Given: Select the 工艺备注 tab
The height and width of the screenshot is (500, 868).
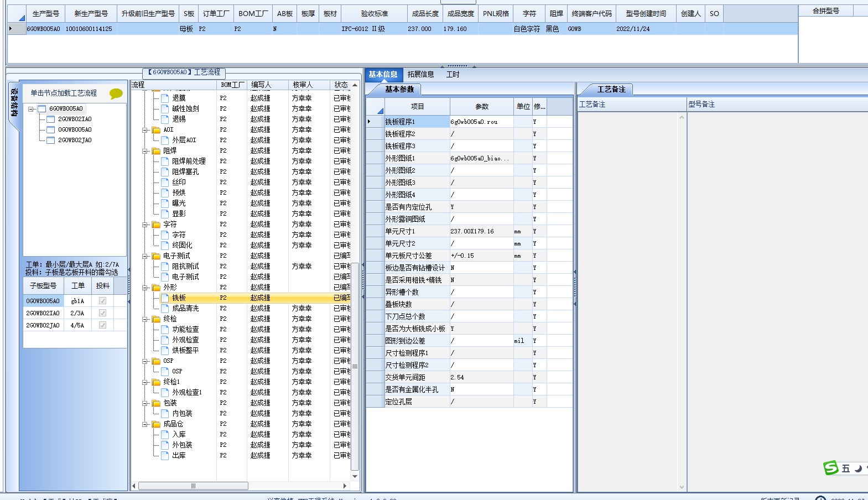Looking at the screenshot, I should click(x=611, y=89).
